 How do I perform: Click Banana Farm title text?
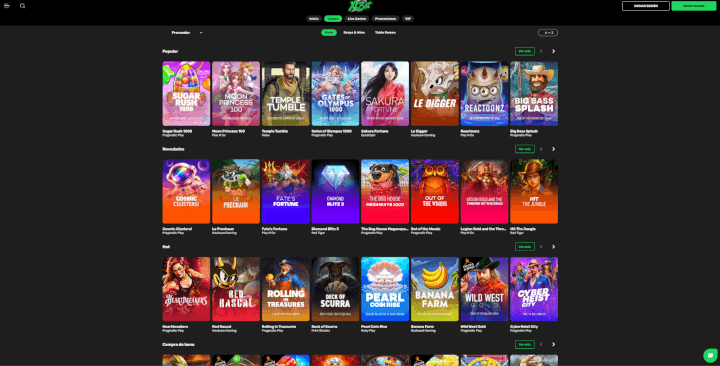(422, 327)
